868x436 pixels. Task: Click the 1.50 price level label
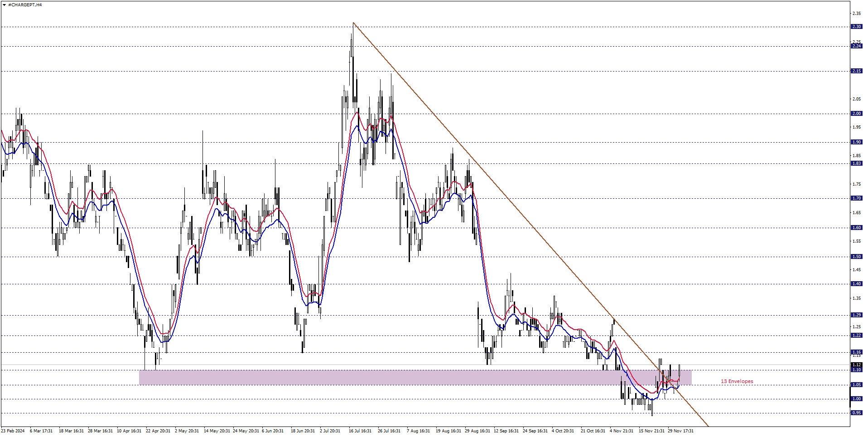(856, 257)
